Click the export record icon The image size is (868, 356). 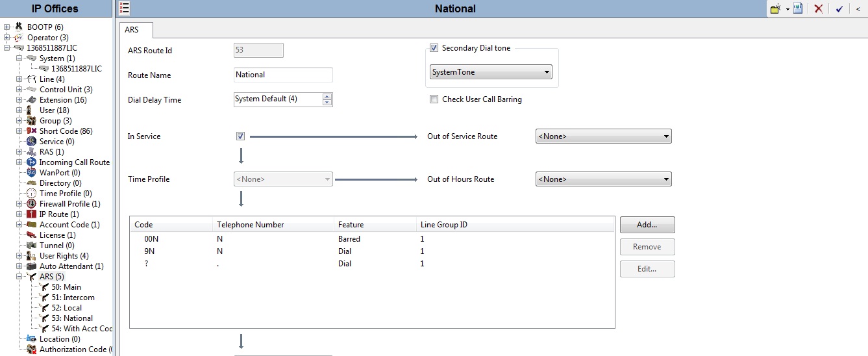[798, 8]
